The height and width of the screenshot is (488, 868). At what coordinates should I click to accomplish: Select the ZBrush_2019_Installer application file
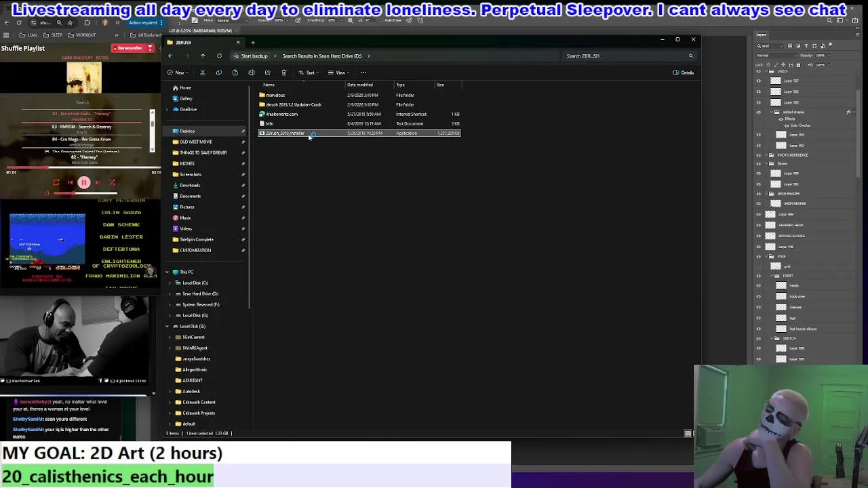click(359, 133)
